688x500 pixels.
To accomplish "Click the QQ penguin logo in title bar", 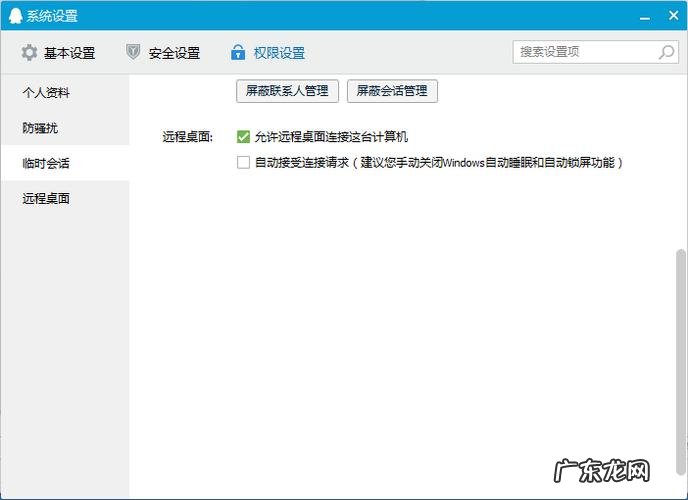I will (x=15, y=16).
